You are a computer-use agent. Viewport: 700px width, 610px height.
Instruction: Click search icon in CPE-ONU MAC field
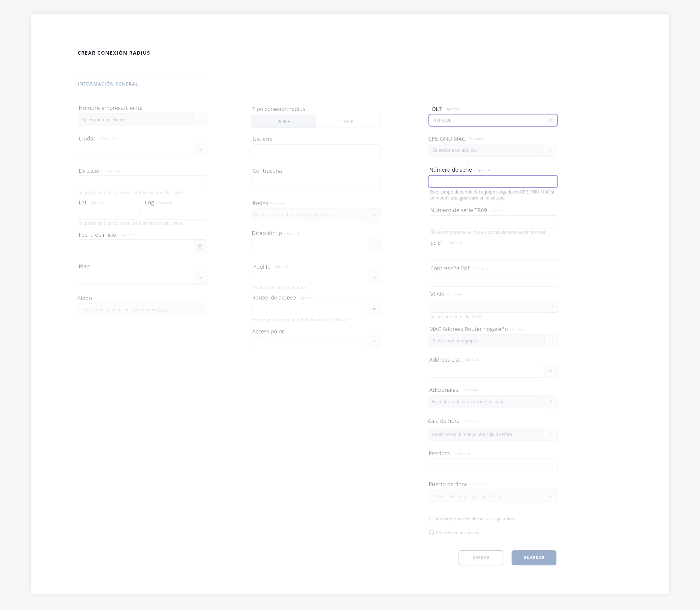(550, 150)
